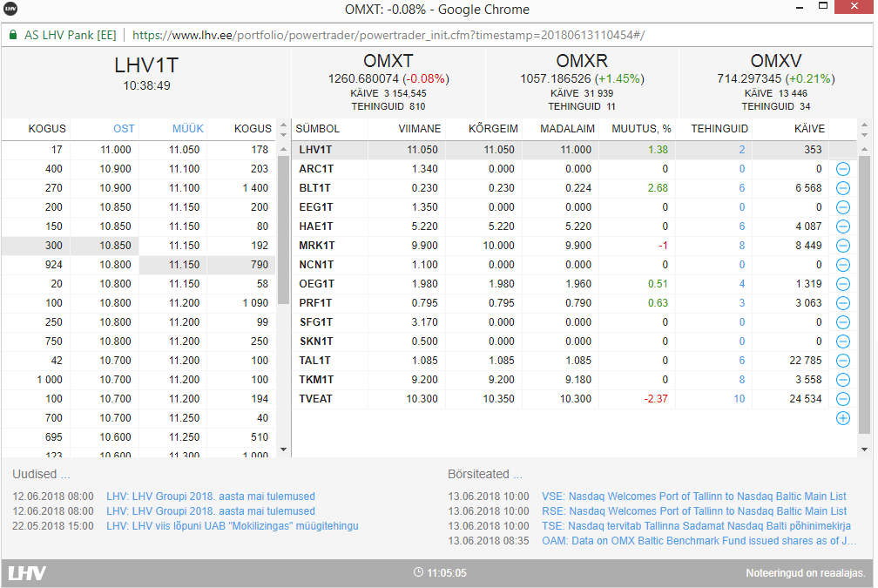Click the OMXV index panel

pos(776,82)
